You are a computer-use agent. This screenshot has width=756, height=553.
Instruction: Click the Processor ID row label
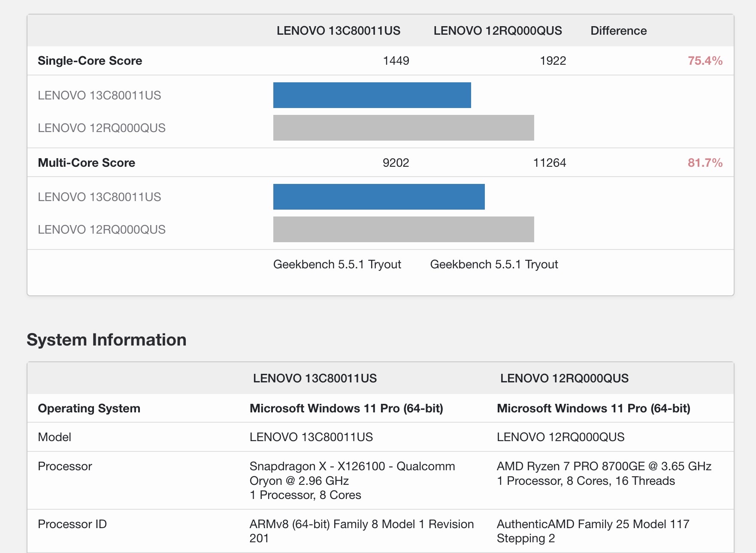pos(72,524)
